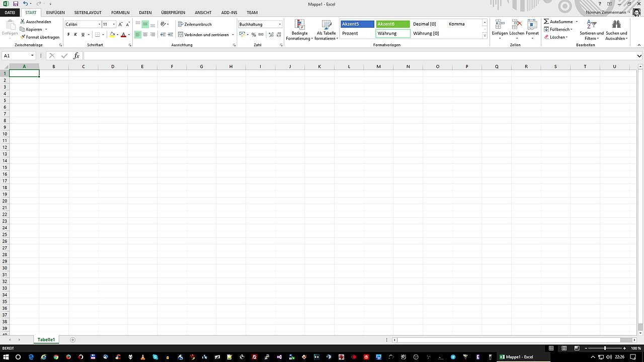
Task: Open the Calibri font name dropdown
Action: pyautogui.click(x=99, y=24)
